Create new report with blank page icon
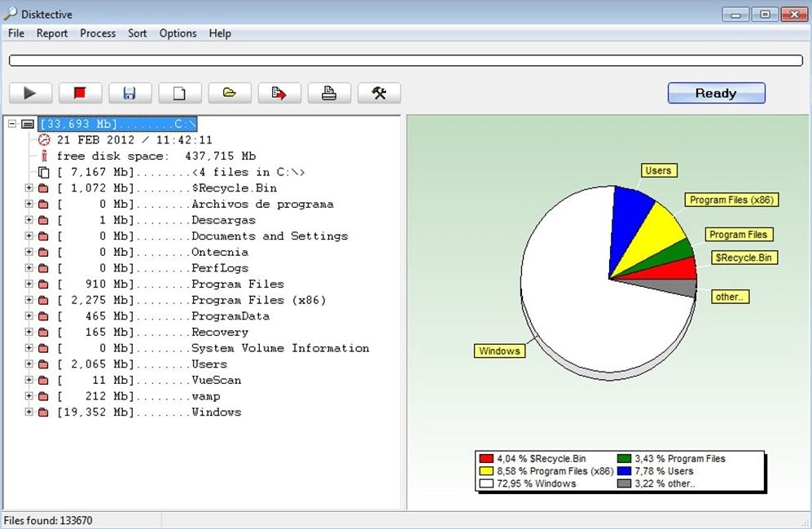Viewport: 812px width, 529px height. coord(179,93)
